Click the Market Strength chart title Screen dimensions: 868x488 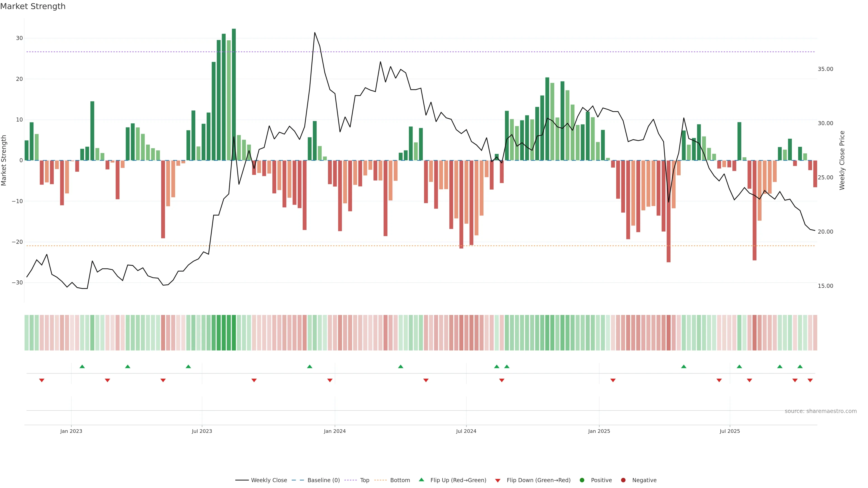coord(33,6)
